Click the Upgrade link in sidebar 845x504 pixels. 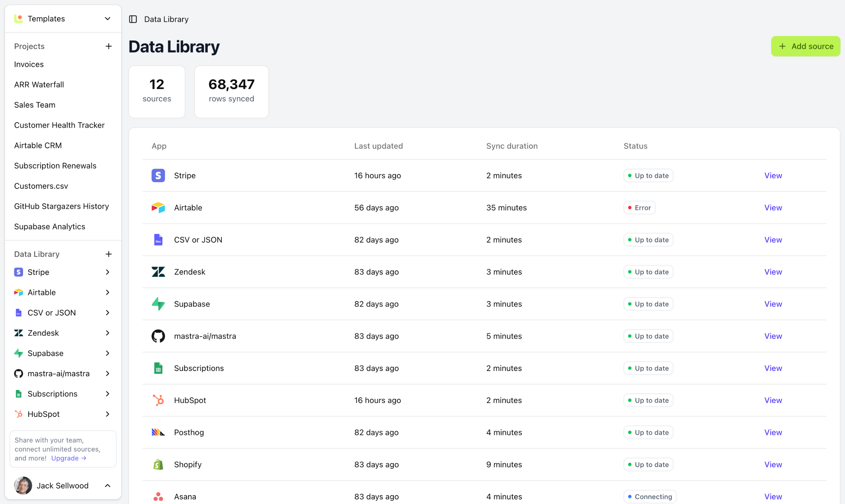[68, 458]
